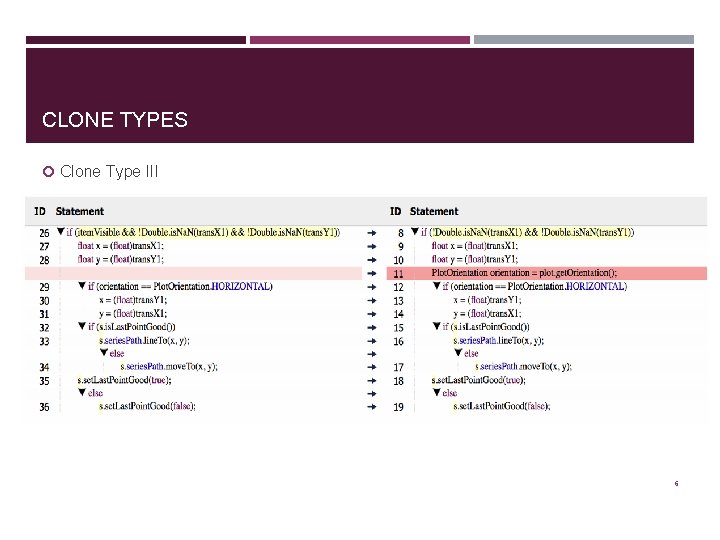The image size is (720, 540).
Task: Collapse the else triangle above row 17
Action: 458,353
